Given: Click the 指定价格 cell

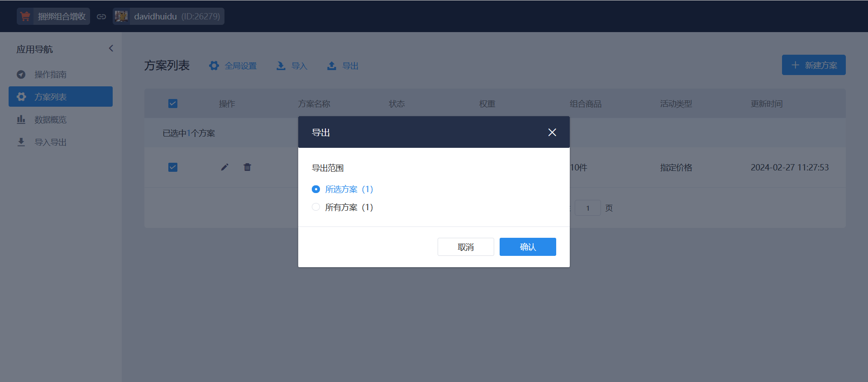Looking at the screenshot, I should (x=676, y=167).
